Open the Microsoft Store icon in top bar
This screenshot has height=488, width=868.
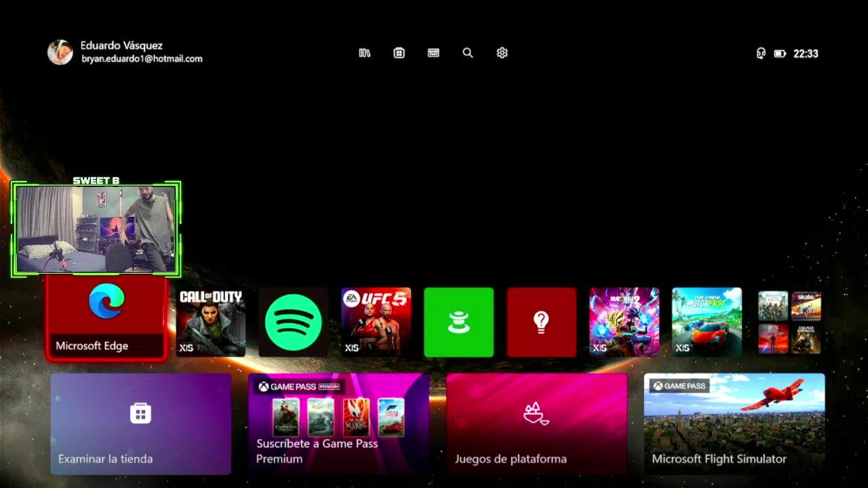click(x=399, y=53)
